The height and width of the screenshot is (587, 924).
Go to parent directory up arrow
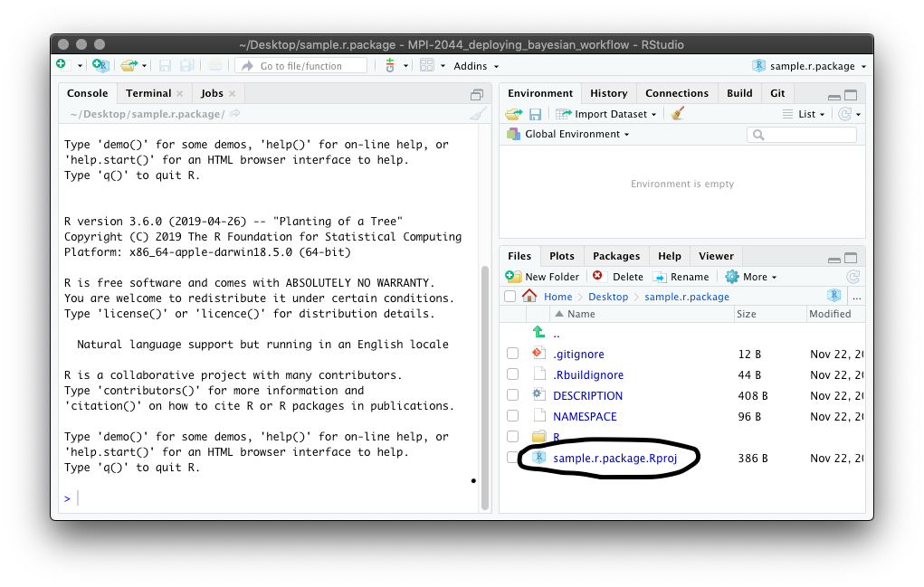[539, 333]
